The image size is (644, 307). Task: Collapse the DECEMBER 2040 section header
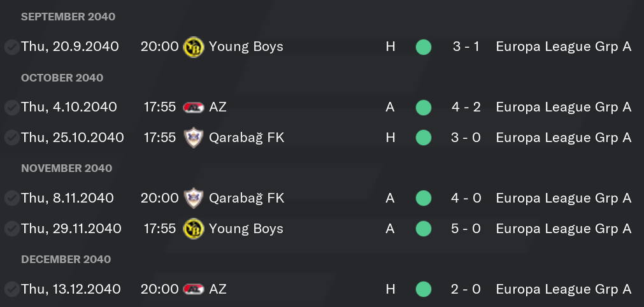pos(66,259)
